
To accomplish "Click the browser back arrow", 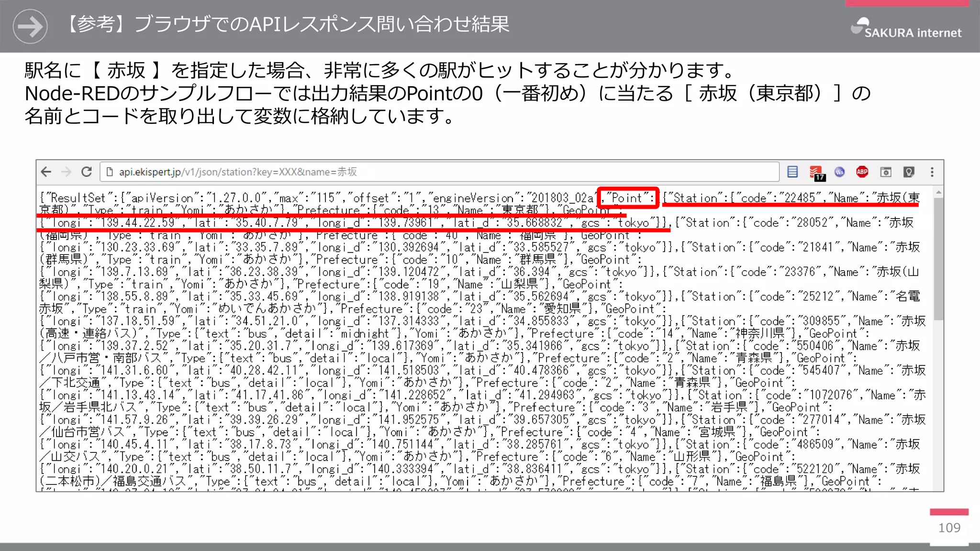I will pos(46,172).
